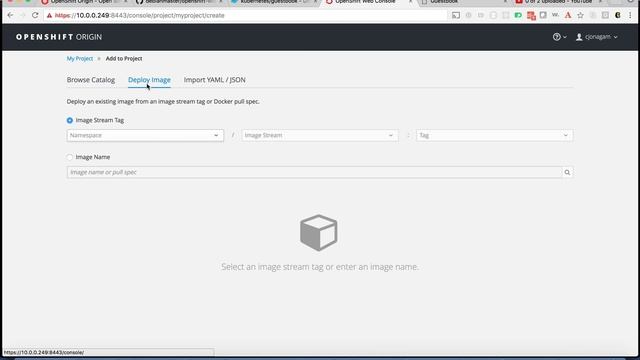Click the "Select an image stream tag" placeholder text

(x=320, y=267)
